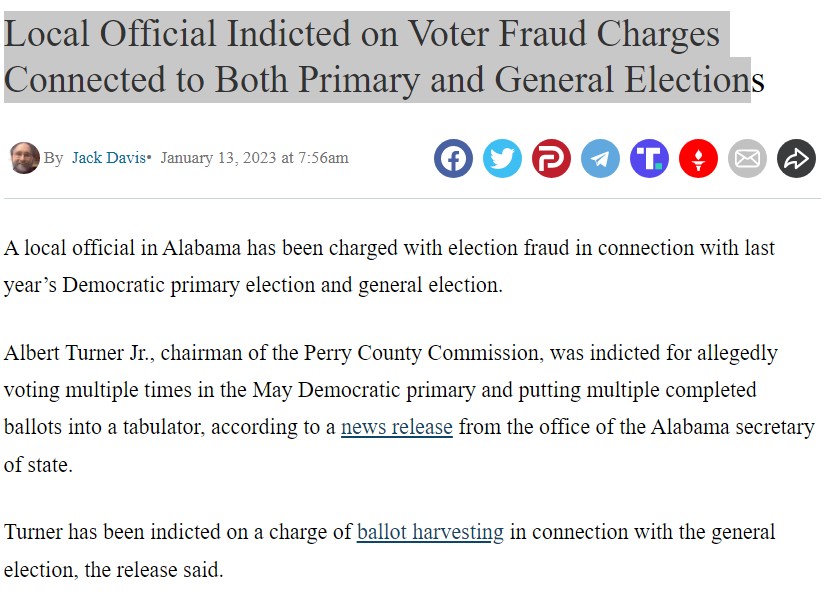
Task: Click the publication date January 13, 2023
Action: (x=218, y=157)
